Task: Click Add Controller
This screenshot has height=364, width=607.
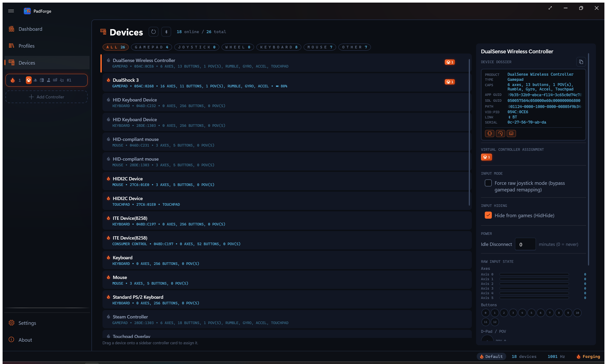Action: [46, 97]
